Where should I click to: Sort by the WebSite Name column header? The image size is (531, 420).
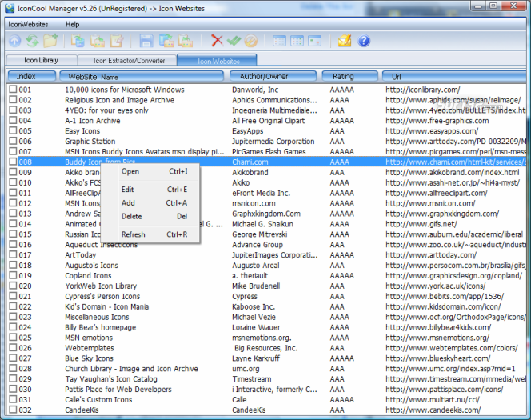142,77
